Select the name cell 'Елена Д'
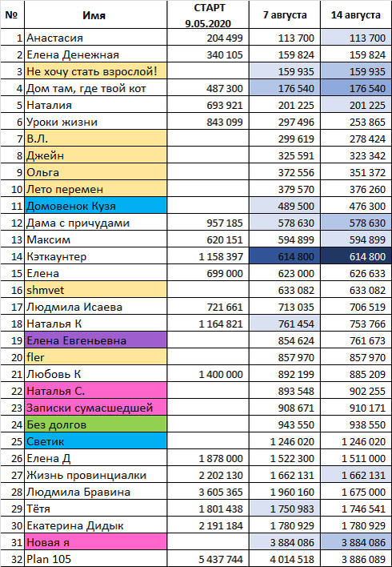 (95, 458)
